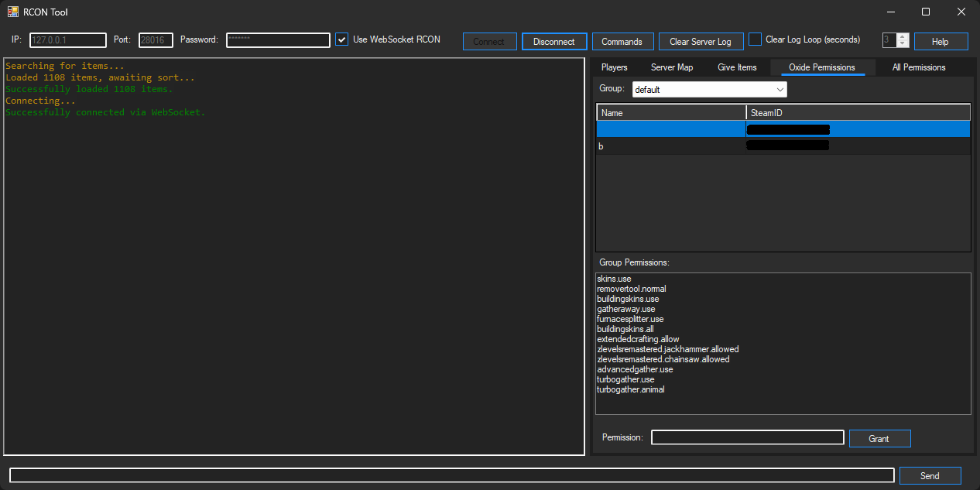Click Grant to add the permission
The width and height of the screenshot is (980, 490).
(x=879, y=439)
